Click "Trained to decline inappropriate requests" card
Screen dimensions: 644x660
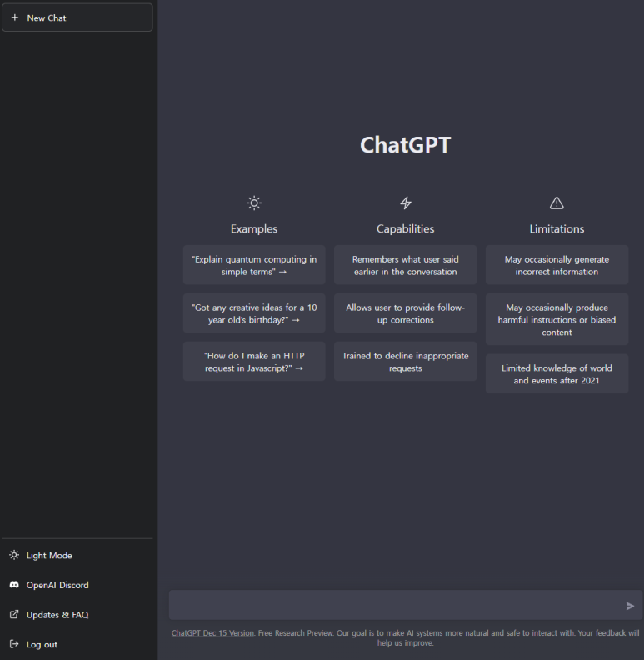point(406,362)
